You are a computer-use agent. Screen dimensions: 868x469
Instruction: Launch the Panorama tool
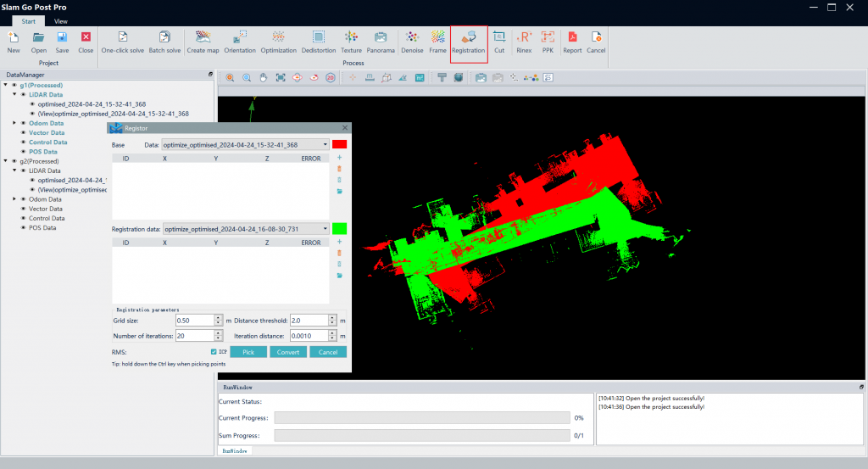click(381, 42)
